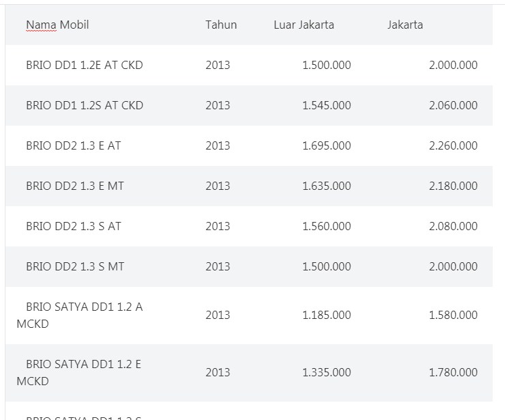Click 1.500.000 in BRIO DD1 1.2E AT CKD row
Screen dimensions: 505x420
point(327,65)
